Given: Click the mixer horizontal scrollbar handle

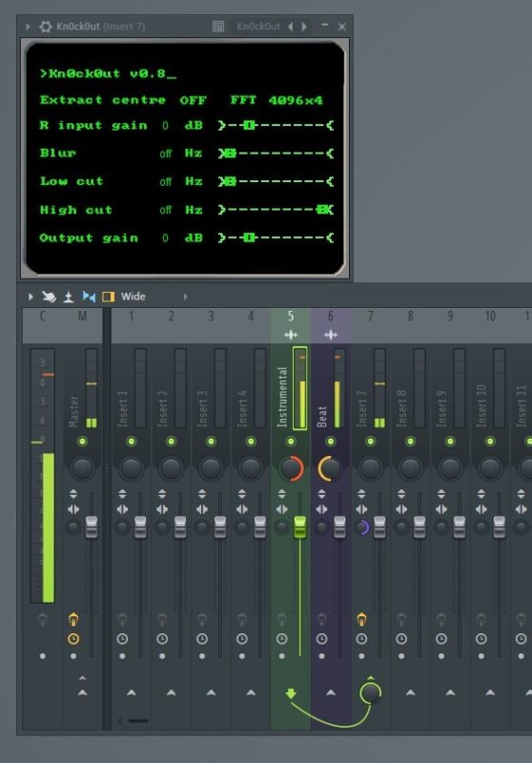Looking at the screenshot, I should click(x=138, y=721).
